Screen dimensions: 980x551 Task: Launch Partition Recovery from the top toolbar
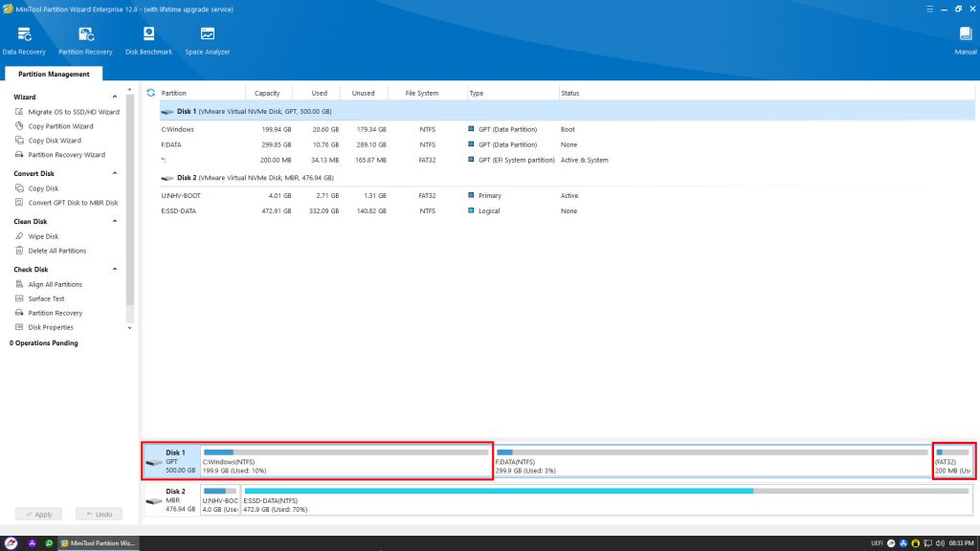click(x=85, y=41)
